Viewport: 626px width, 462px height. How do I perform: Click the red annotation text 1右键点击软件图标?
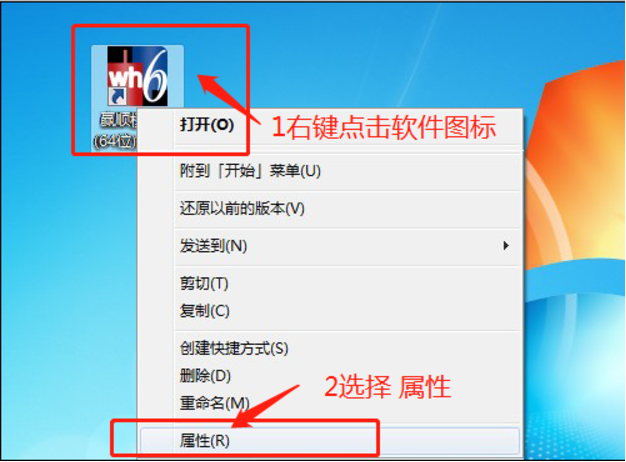[384, 128]
